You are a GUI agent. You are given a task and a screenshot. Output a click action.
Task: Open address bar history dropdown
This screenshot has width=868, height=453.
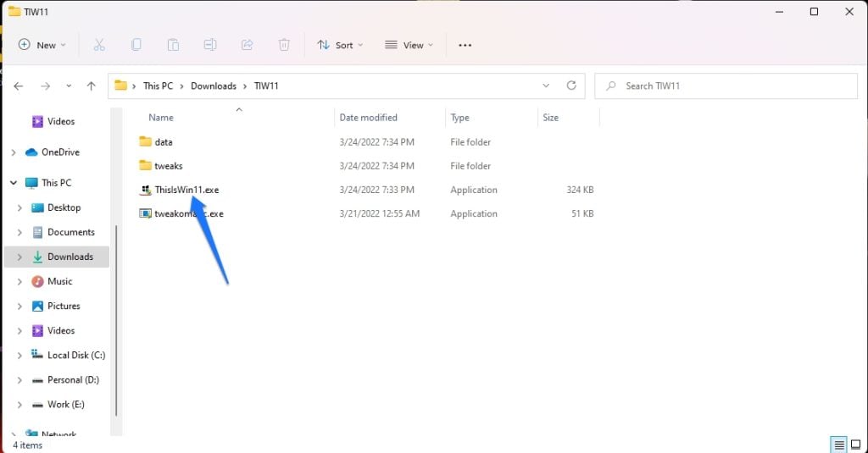click(546, 86)
